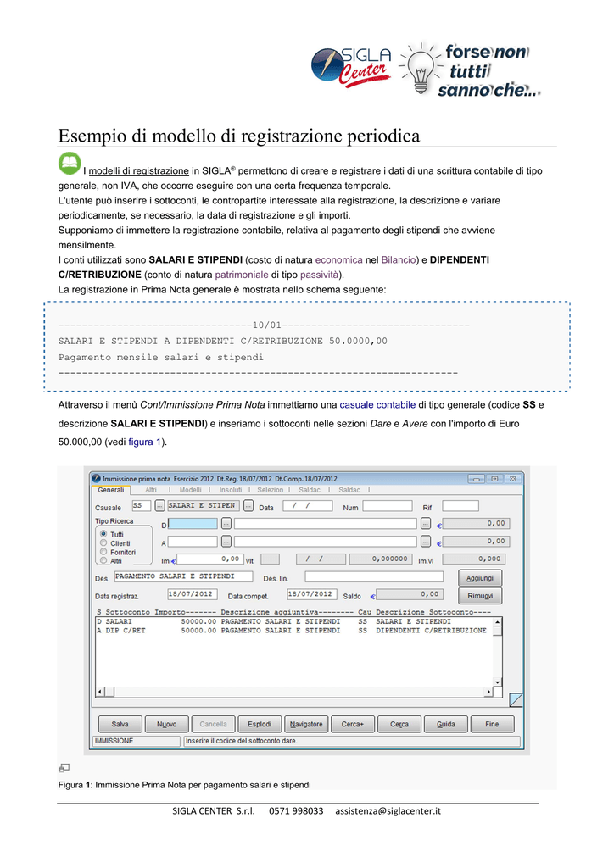Click the SIGLA Center logo

(x=352, y=67)
